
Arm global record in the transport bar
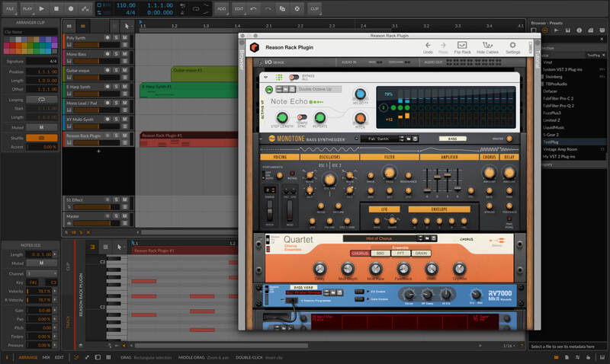pos(71,8)
